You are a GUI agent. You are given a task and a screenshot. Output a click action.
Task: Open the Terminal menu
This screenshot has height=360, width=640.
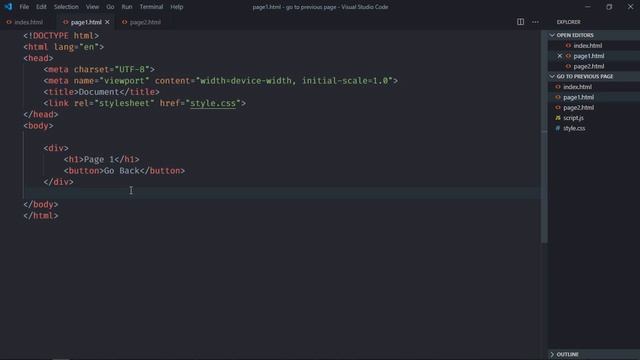[x=151, y=7]
